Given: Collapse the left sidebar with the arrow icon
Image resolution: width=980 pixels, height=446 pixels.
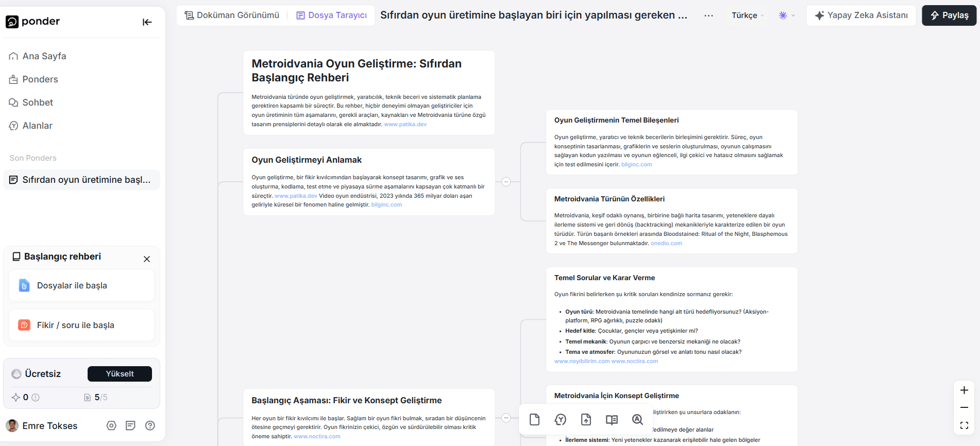Looking at the screenshot, I should click(147, 22).
